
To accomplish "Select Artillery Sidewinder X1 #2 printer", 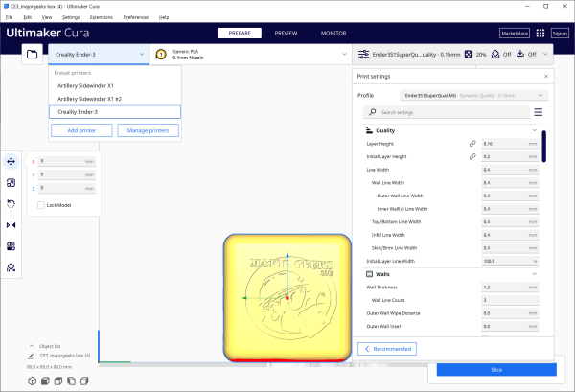I will [115, 99].
